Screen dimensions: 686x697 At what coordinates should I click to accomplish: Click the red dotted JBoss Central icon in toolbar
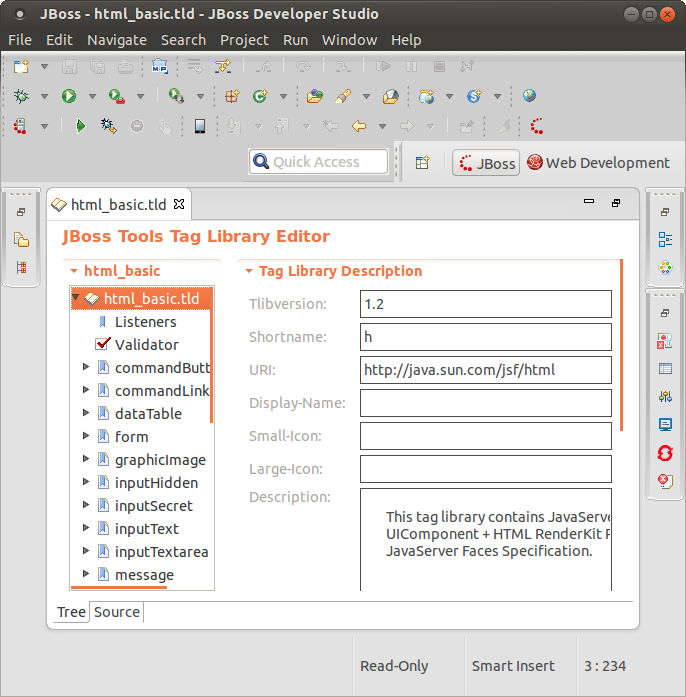coord(537,126)
